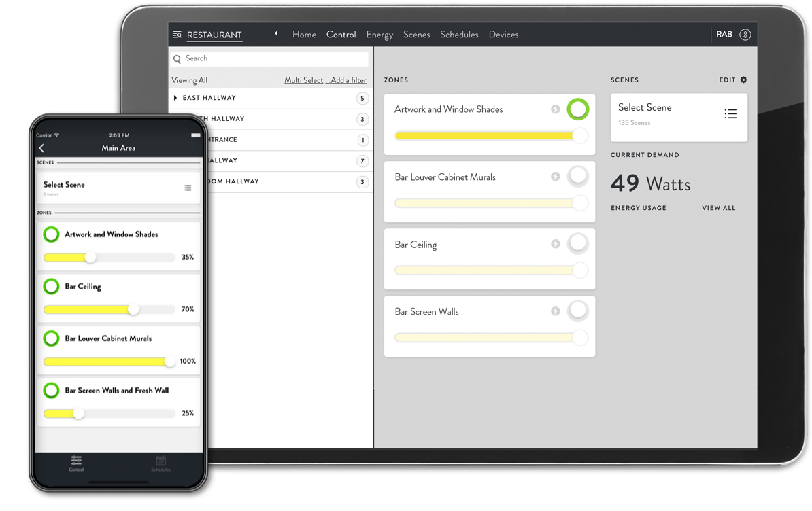
Task: Open the Select Scene dropdown on phone
Action: tap(187, 188)
